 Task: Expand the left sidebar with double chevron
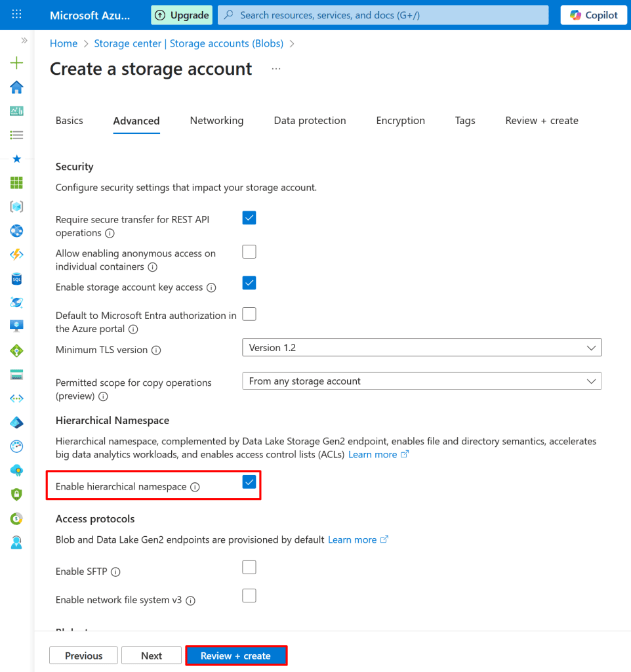[x=24, y=41]
